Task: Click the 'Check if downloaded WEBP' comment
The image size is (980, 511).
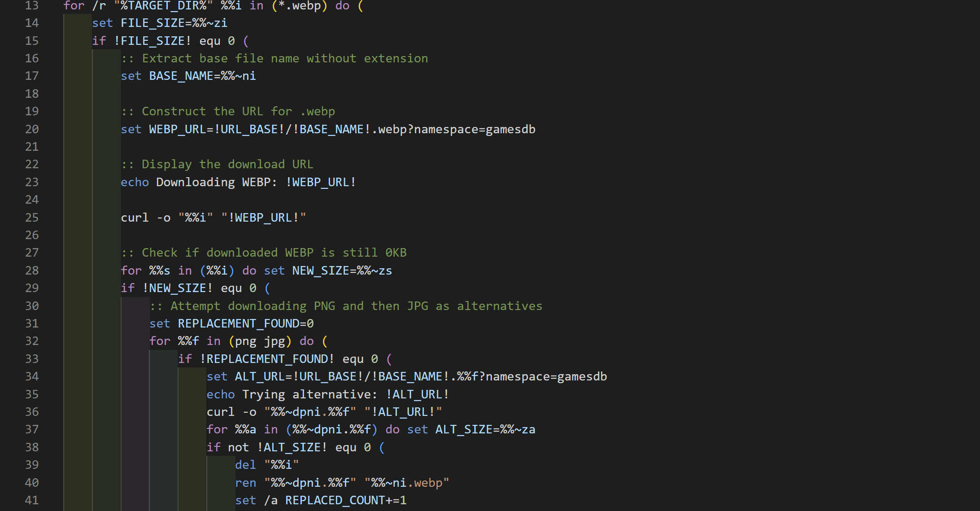Action: point(264,253)
